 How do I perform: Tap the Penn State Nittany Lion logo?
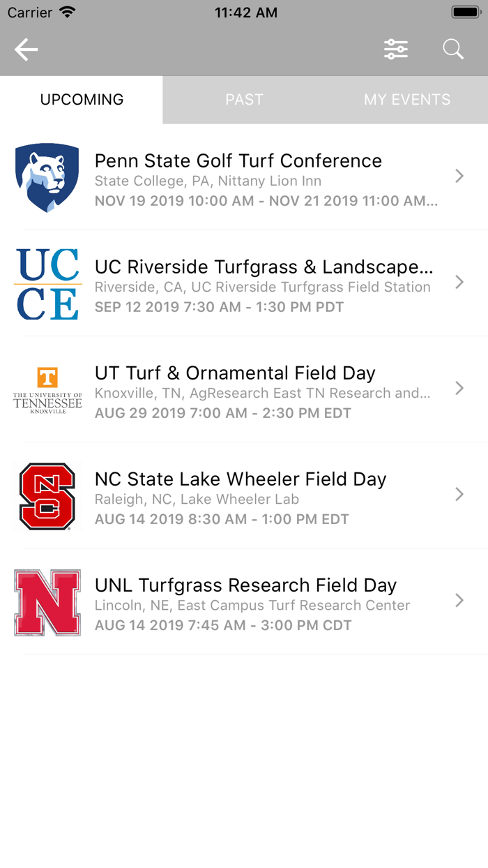click(47, 177)
